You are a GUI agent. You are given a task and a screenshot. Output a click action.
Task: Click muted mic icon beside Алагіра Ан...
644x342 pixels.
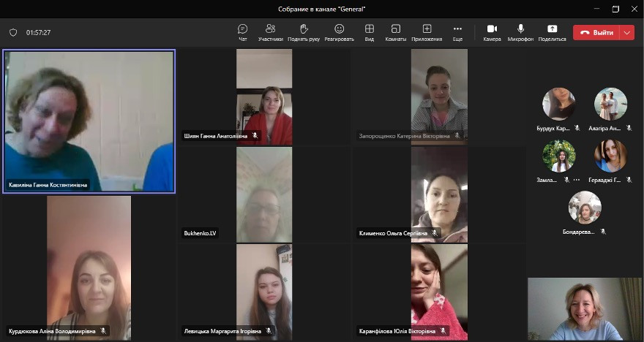click(x=629, y=128)
